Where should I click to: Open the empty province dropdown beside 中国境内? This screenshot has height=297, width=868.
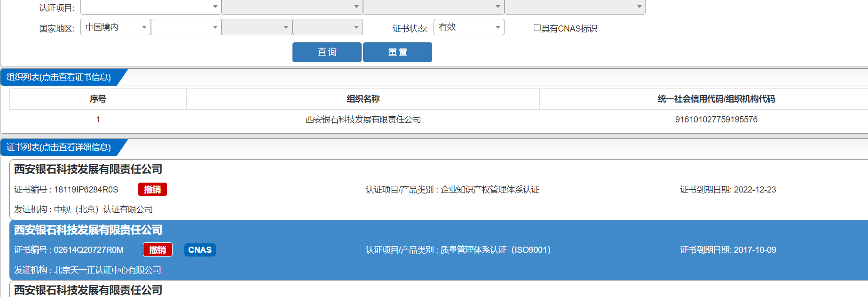[x=186, y=27]
